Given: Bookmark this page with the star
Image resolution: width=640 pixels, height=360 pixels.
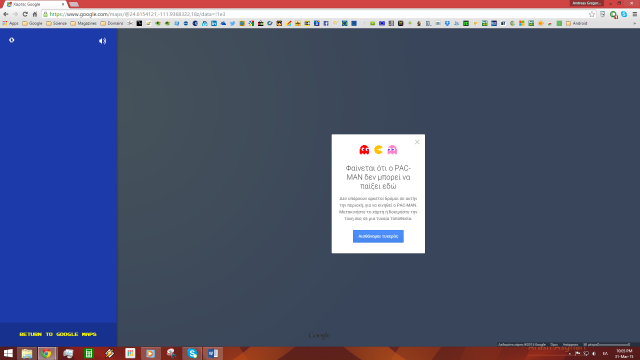Looking at the screenshot, I should (x=592, y=14).
